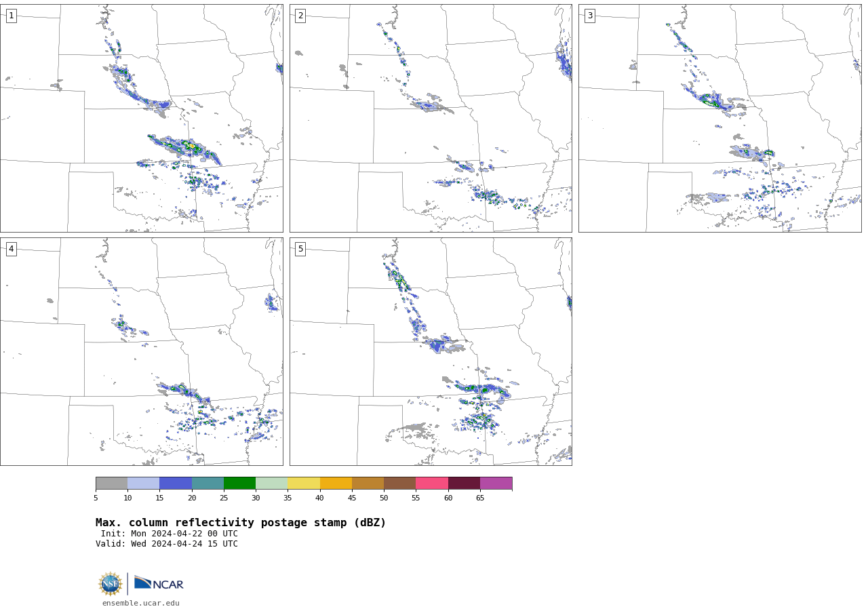Click the panel number 5 label box
The image size is (868, 611).
300,249
